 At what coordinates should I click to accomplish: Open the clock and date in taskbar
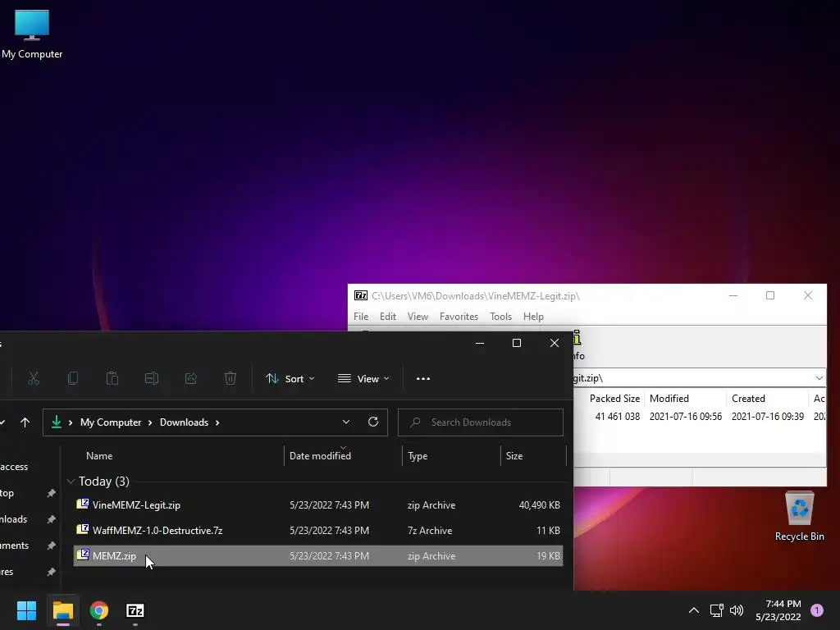click(x=778, y=610)
